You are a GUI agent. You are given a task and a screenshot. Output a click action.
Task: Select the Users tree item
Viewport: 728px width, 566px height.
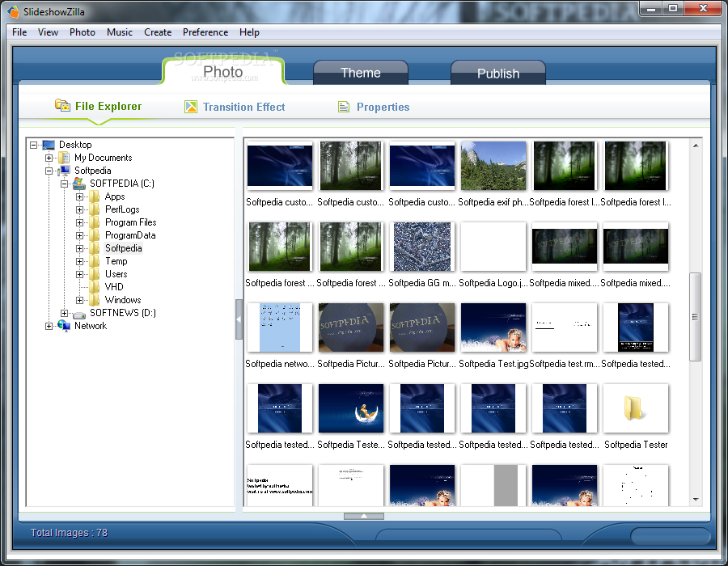click(116, 274)
